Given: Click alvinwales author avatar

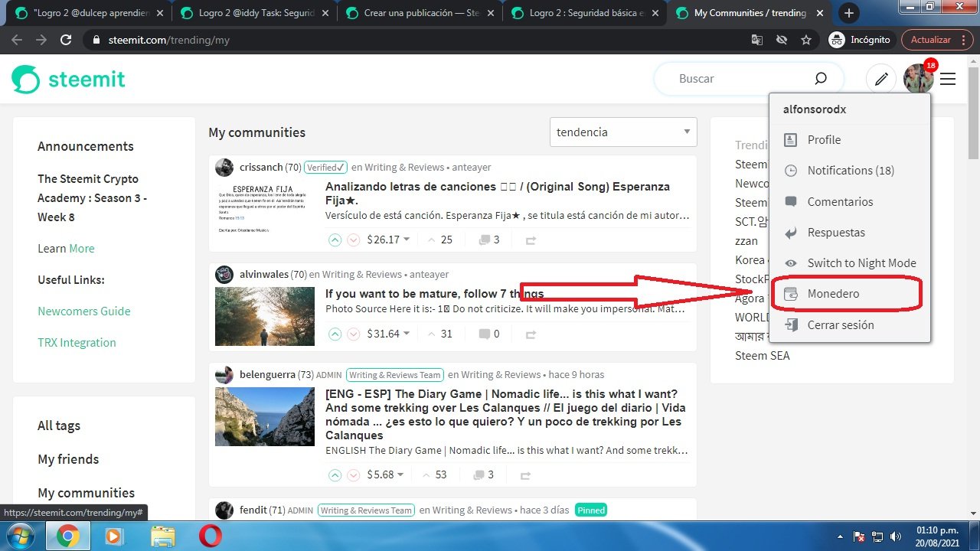Looking at the screenshot, I should 224,274.
